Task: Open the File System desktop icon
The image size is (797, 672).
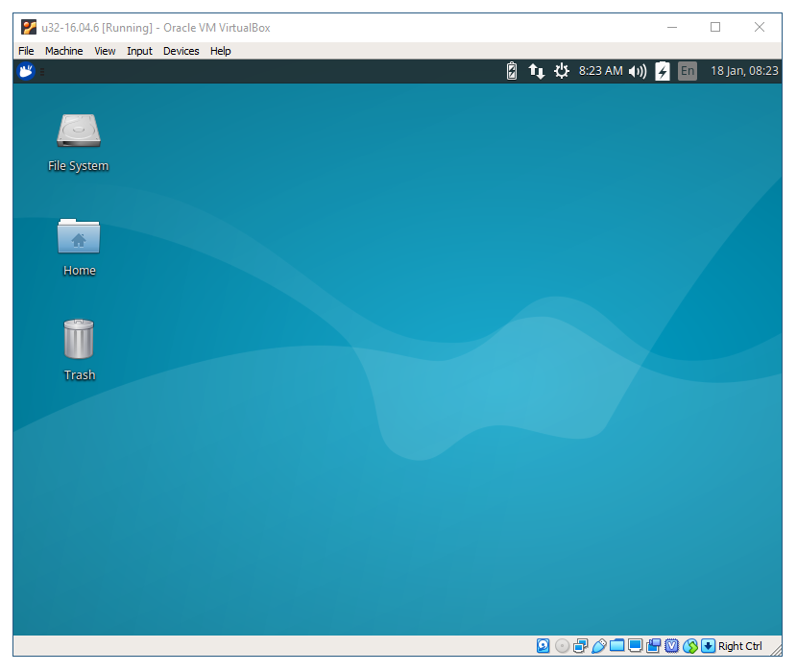Action: 79,132
